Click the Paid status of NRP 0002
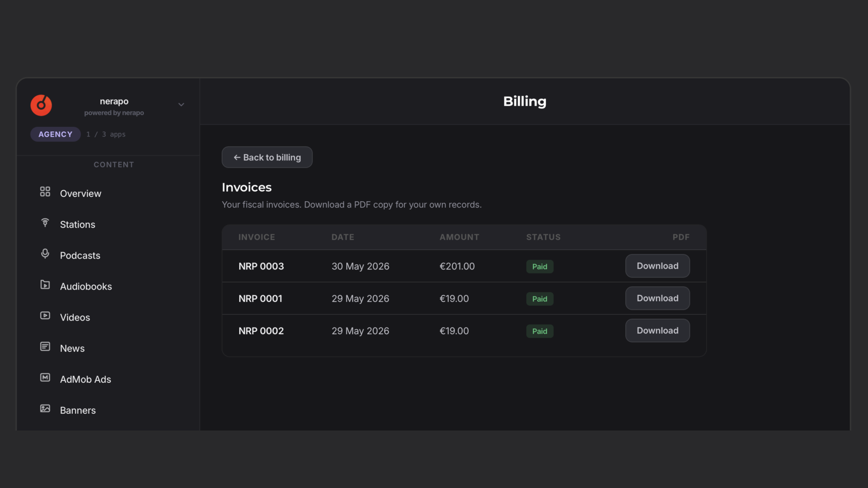This screenshot has width=868, height=488. 540,331
